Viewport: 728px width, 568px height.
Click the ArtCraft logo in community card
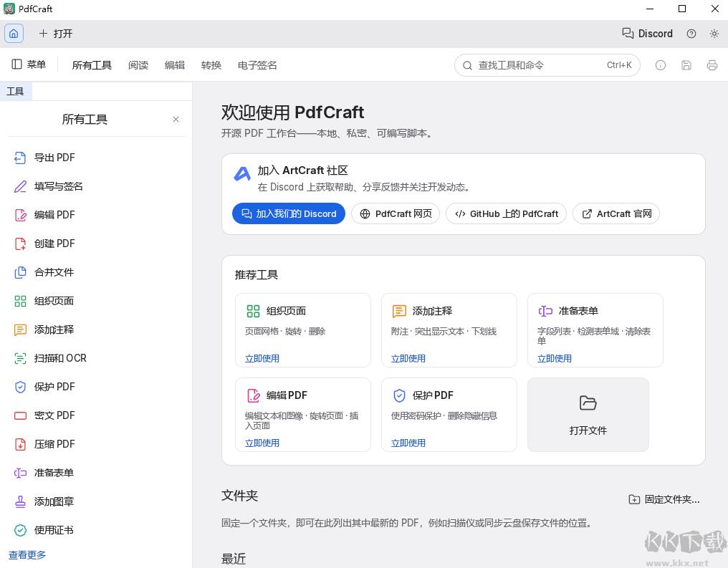click(242, 174)
